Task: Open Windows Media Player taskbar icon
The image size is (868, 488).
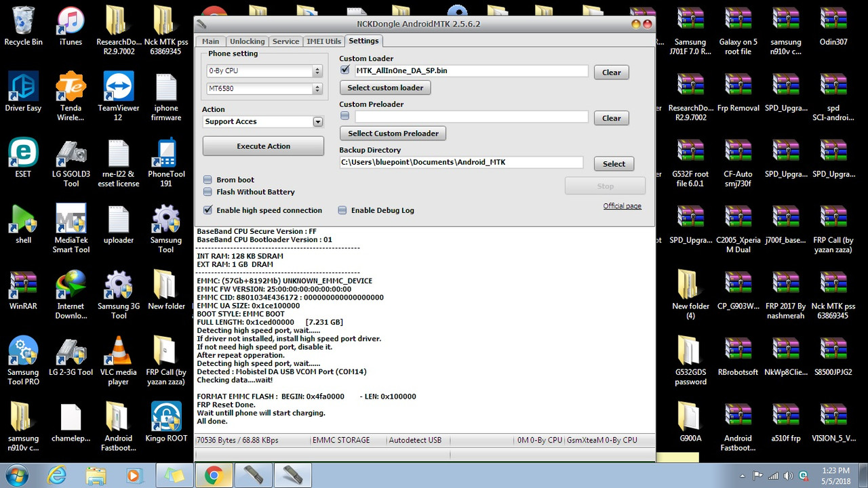Action: 134,475
